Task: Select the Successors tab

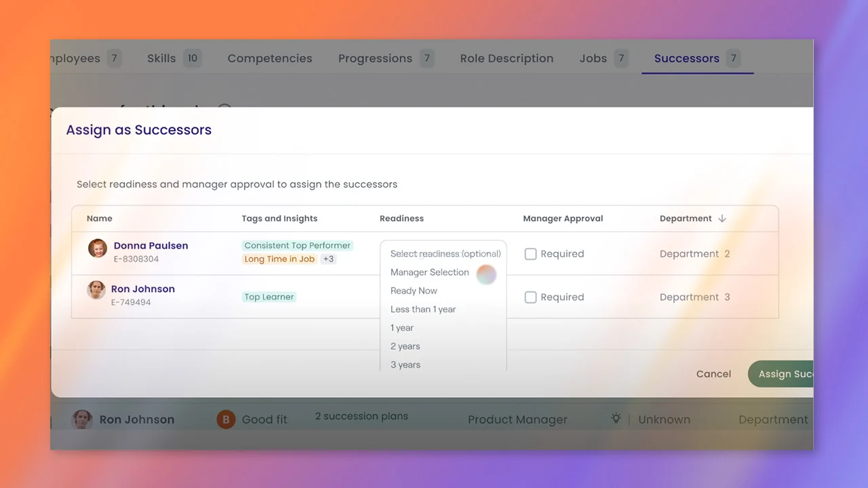Action: coord(697,58)
